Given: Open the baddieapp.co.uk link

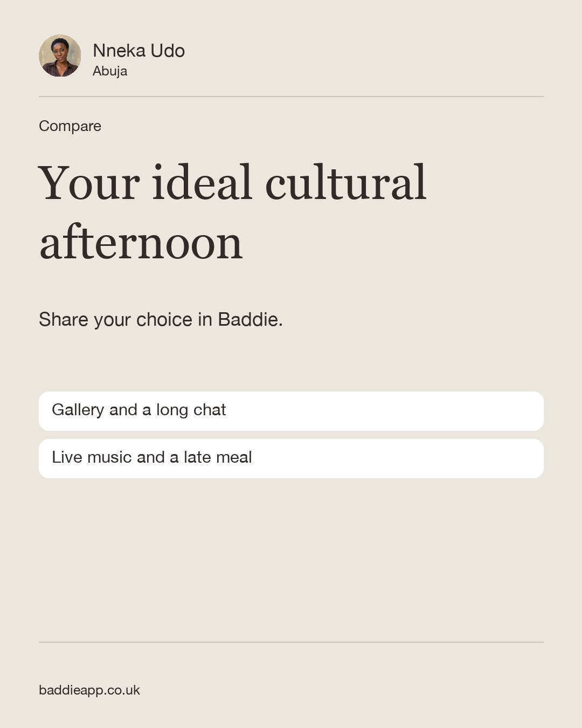Looking at the screenshot, I should [x=89, y=690].
